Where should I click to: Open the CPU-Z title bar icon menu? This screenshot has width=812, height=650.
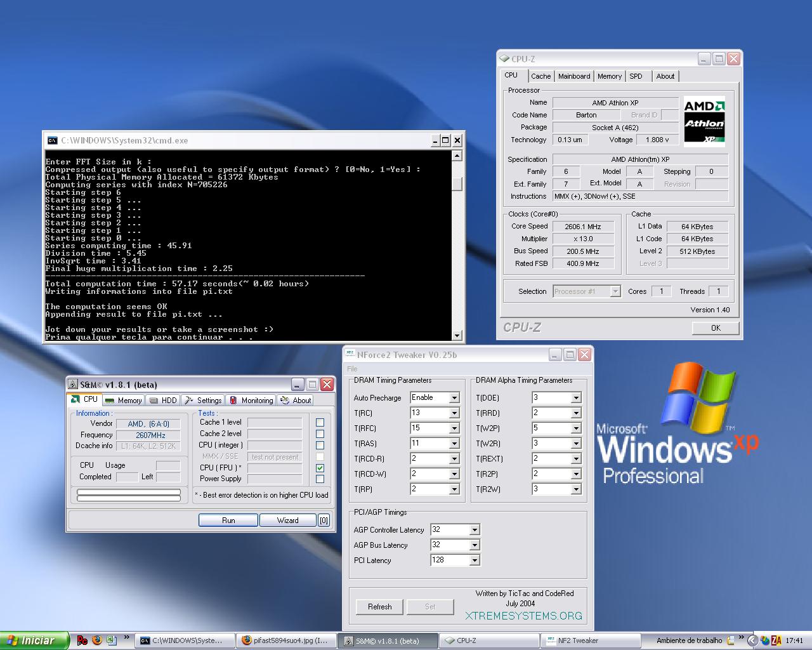pyautogui.click(x=505, y=58)
